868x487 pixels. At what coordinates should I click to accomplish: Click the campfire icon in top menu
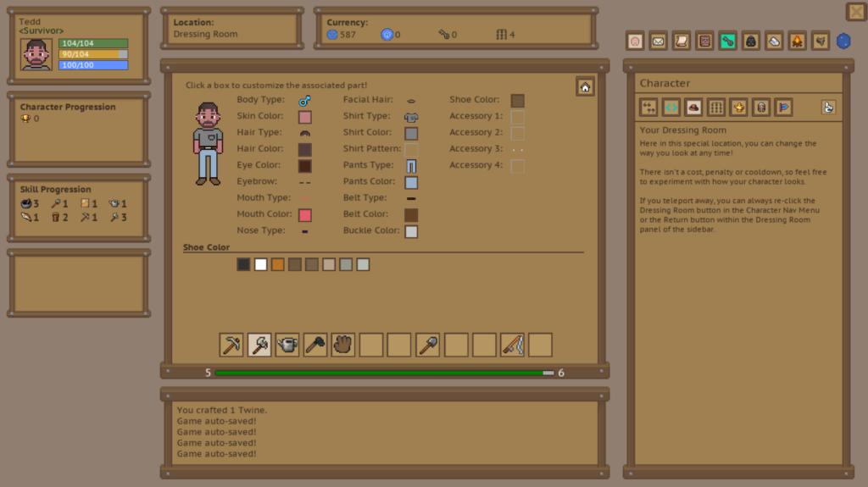pos(797,41)
